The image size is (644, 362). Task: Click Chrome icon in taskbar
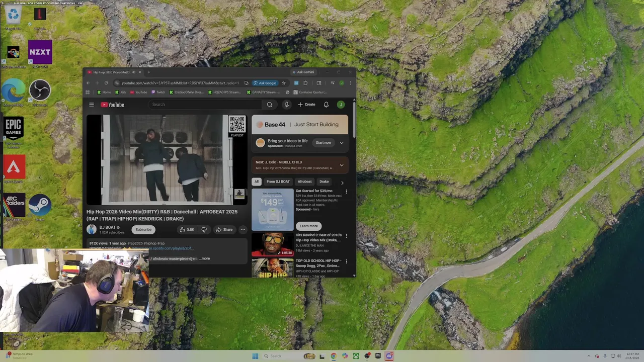point(334,356)
